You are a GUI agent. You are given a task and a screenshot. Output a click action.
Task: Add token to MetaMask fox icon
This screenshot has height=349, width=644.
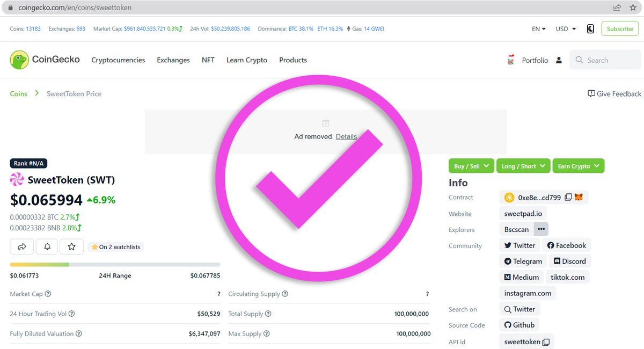click(579, 198)
